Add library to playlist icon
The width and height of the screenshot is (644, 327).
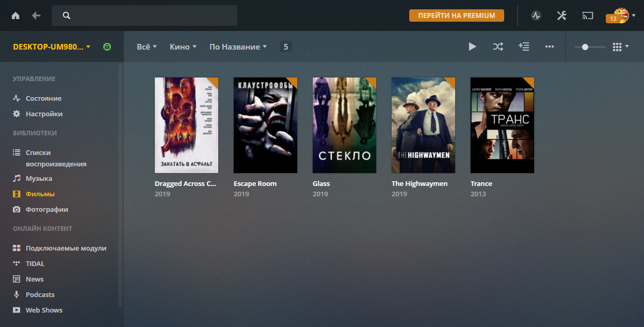pos(524,46)
